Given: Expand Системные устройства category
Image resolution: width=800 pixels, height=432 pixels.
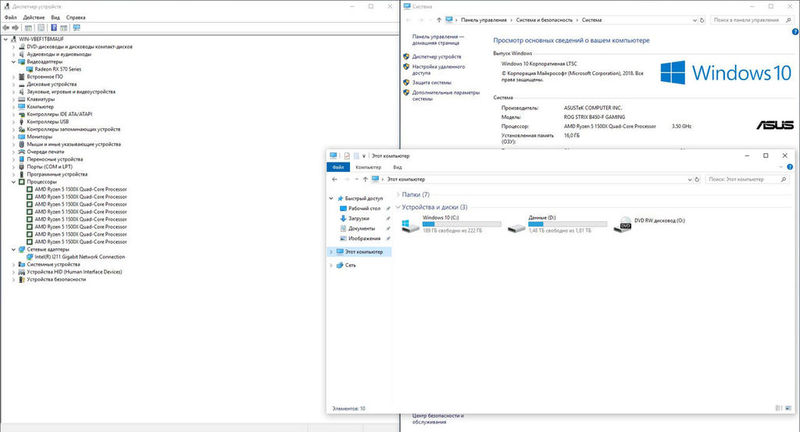Looking at the screenshot, I should 14,264.
